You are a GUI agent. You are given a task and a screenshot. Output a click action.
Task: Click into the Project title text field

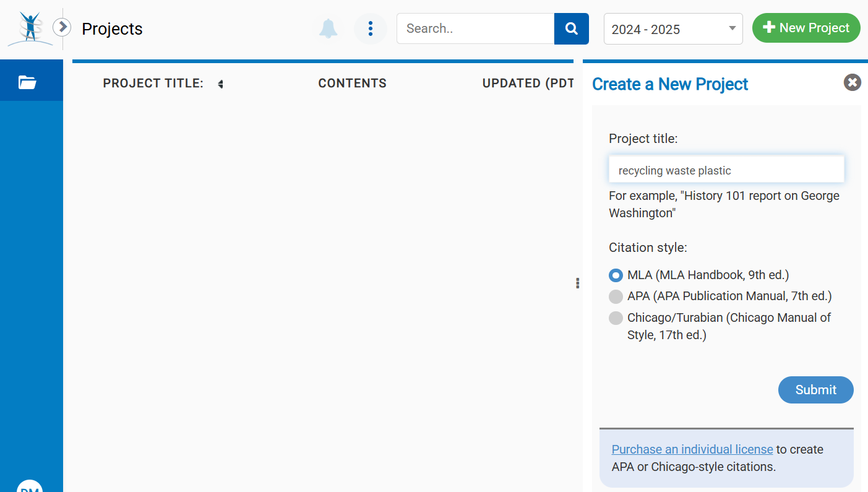pyautogui.click(x=726, y=170)
